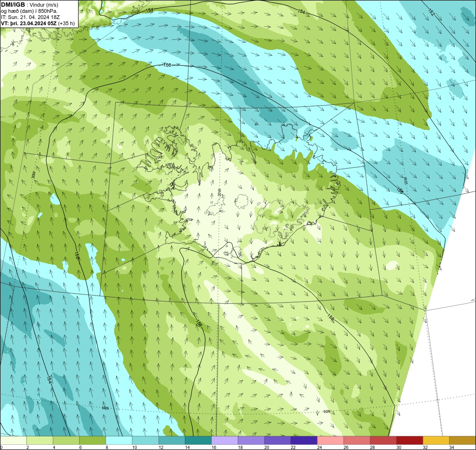Pick the 22–24 m/s dark indigo legend swatch
Viewport: 476px width, 450px height.
point(304,440)
